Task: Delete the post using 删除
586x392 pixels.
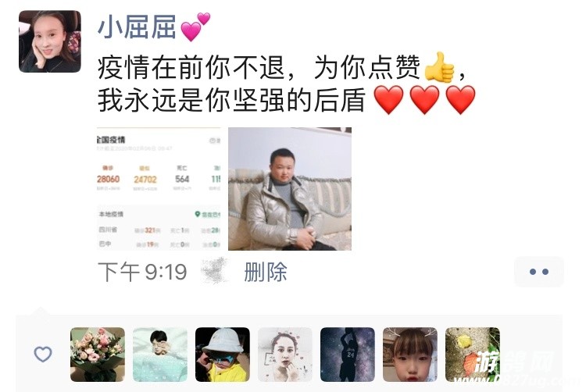Action: pos(266,272)
